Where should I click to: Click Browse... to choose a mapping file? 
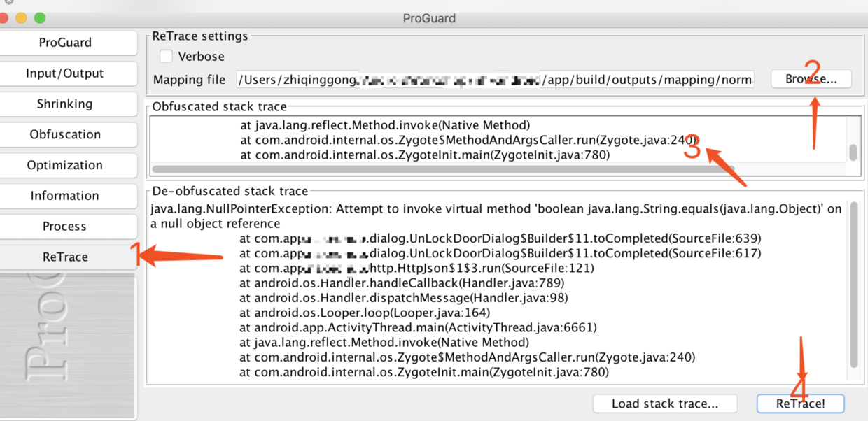tap(811, 79)
